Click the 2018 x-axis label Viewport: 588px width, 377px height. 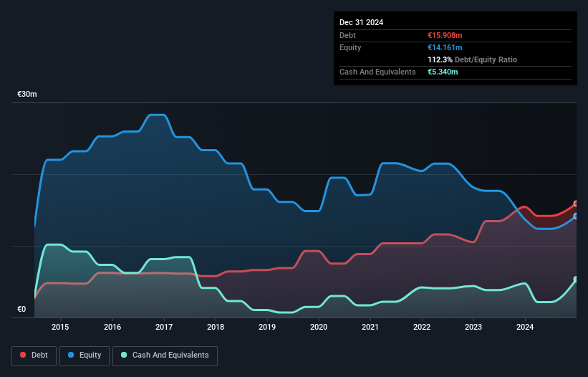tap(216, 327)
